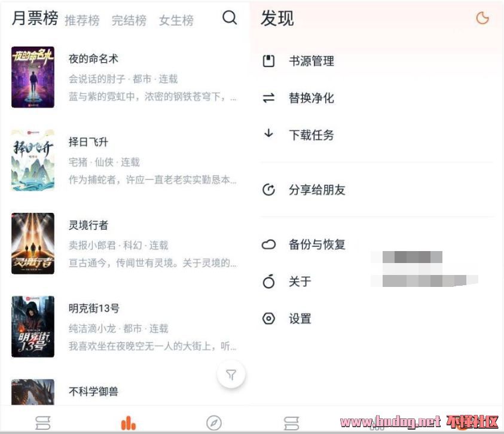Select the rankings bar-chart tab icon
This screenshot has width=504, height=434.
(x=129, y=423)
